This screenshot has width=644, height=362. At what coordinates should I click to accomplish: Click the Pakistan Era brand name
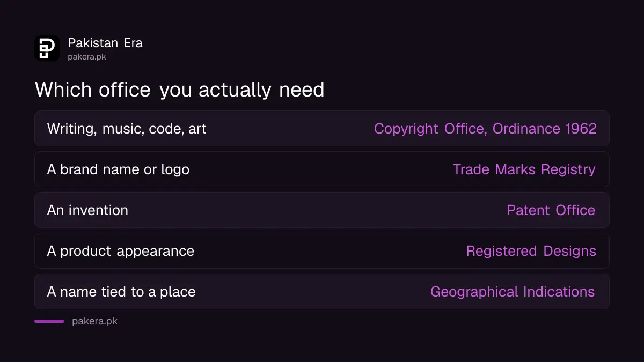105,43
